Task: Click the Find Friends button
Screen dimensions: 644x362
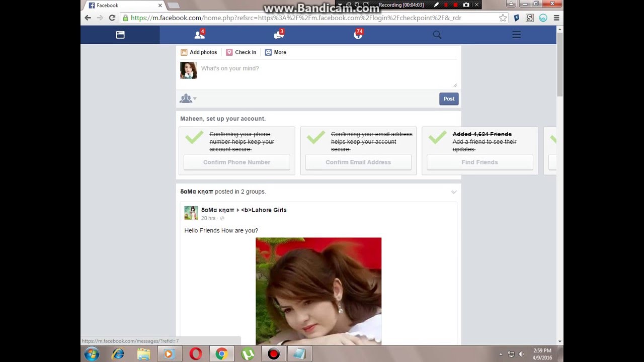Action: (x=479, y=162)
